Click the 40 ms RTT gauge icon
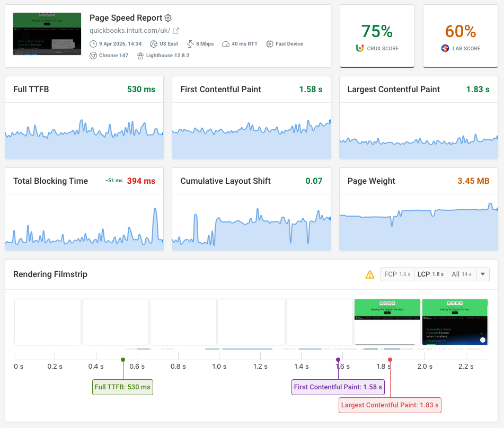Viewport: 504px width, 428px height. pos(225,44)
